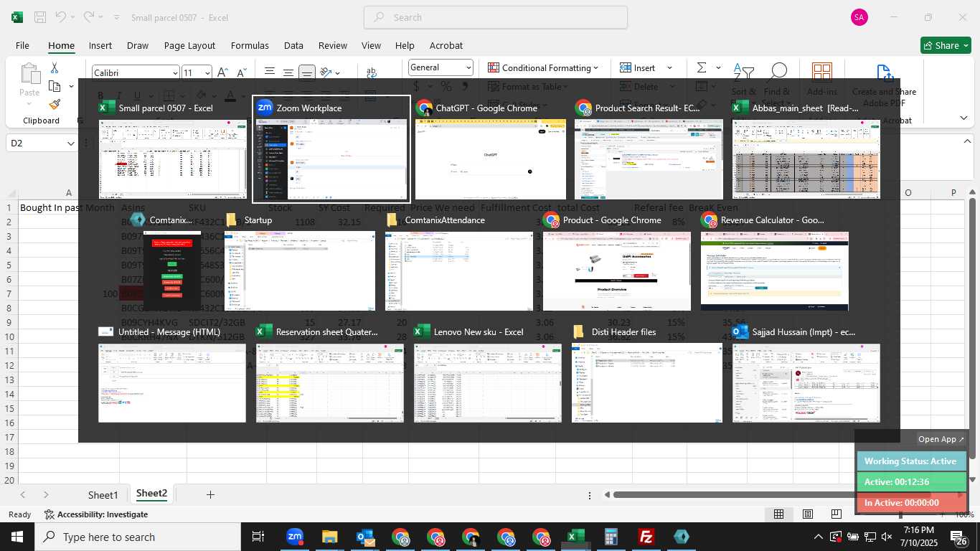Switch to the Data ribbon tab

pos(293,45)
